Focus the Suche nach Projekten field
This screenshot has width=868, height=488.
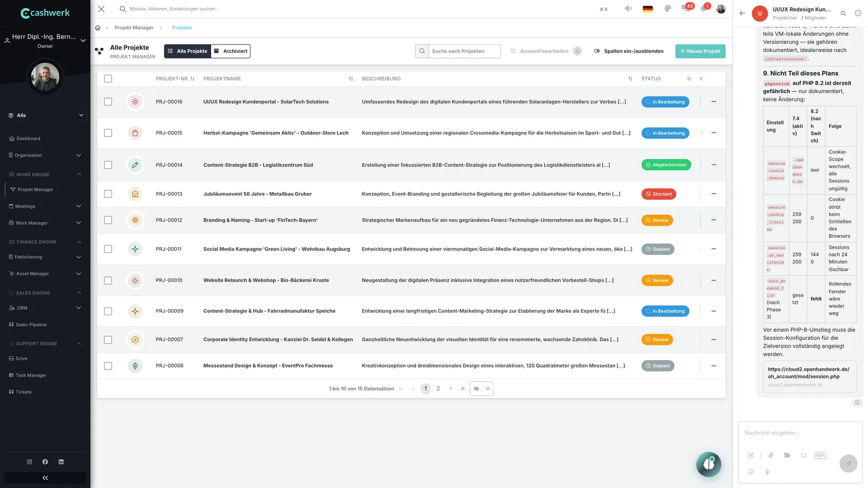click(x=464, y=51)
